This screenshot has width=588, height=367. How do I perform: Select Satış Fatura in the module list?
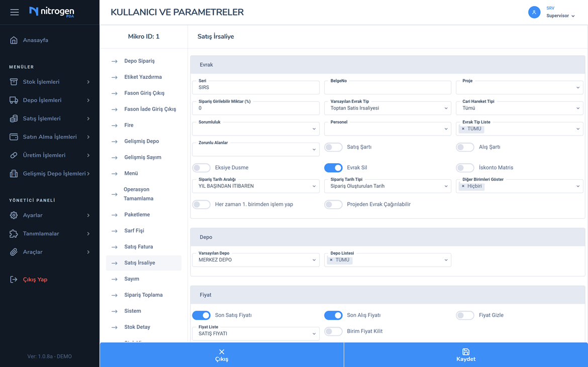pyautogui.click(x=144, y=247)
